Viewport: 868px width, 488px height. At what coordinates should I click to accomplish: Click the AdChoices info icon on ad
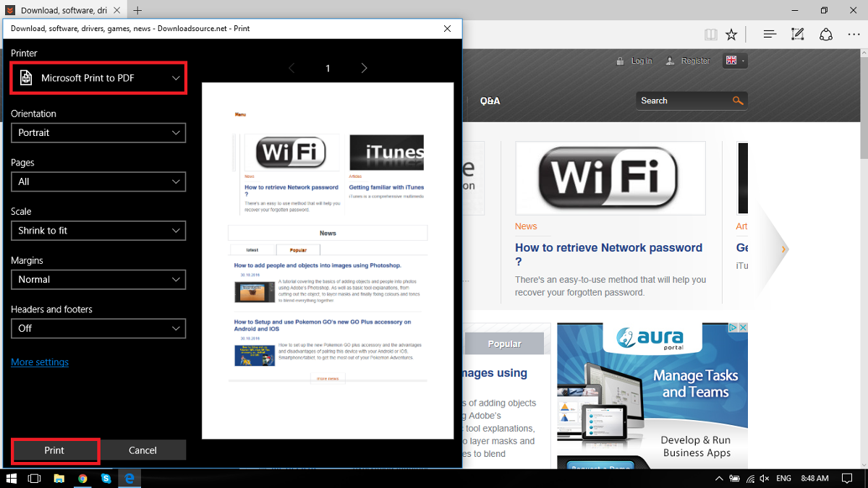733,328
